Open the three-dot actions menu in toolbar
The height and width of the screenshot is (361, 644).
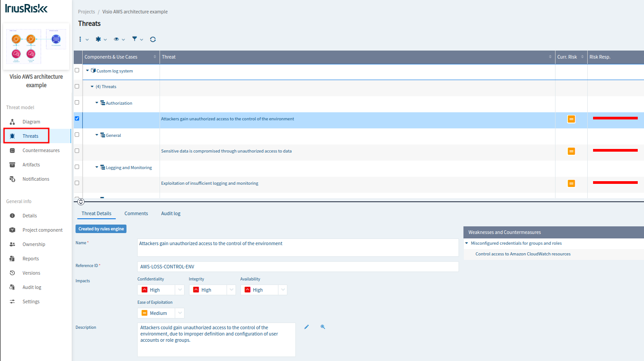83,39
